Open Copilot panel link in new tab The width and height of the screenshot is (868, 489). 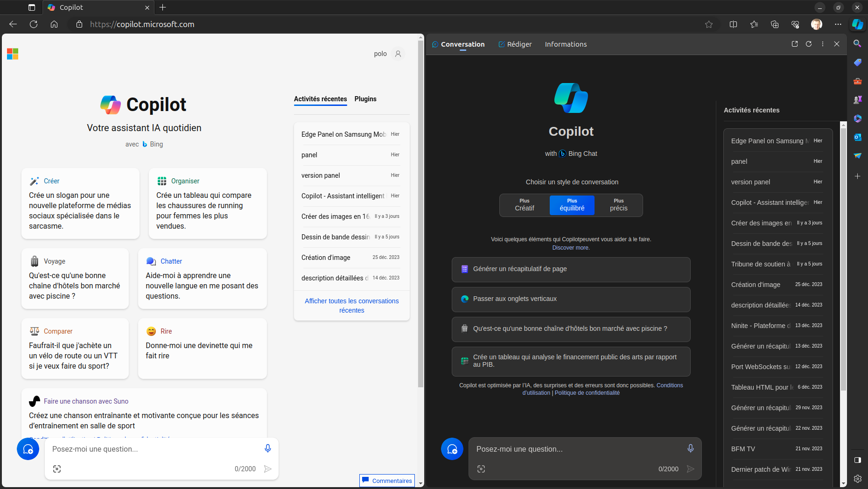[x=795, y=44]
